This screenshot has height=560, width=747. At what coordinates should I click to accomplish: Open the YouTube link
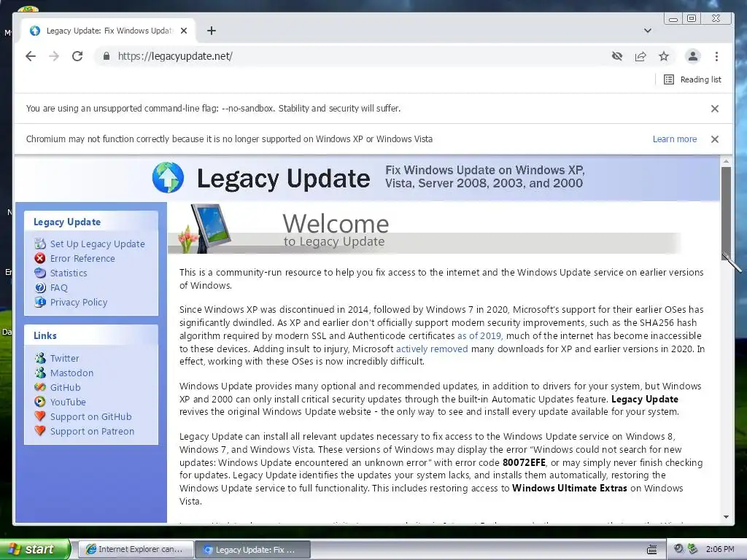tap(68, 402)
